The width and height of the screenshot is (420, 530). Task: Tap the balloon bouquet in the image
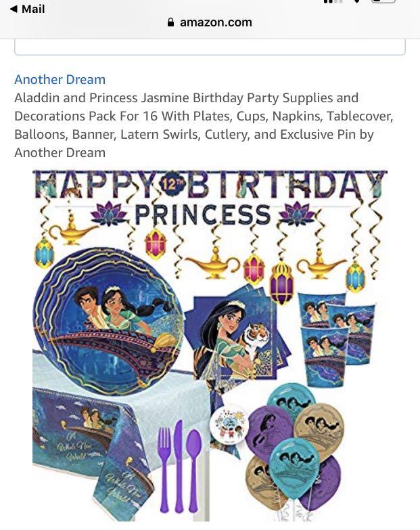[x=294, y=448]
